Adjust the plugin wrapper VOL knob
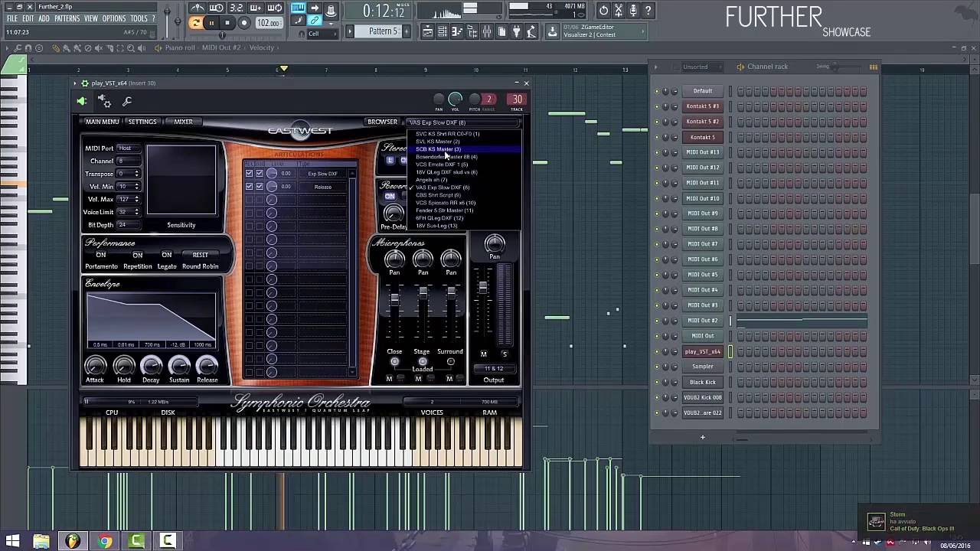Image resolution: width=980 pixels, height=551 pixels. tap(455, 99)
